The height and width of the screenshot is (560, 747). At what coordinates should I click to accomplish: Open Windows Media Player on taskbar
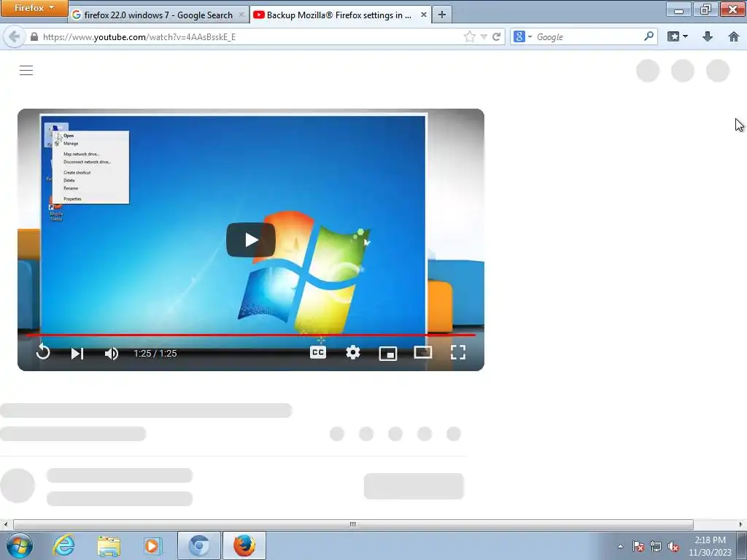153,545
